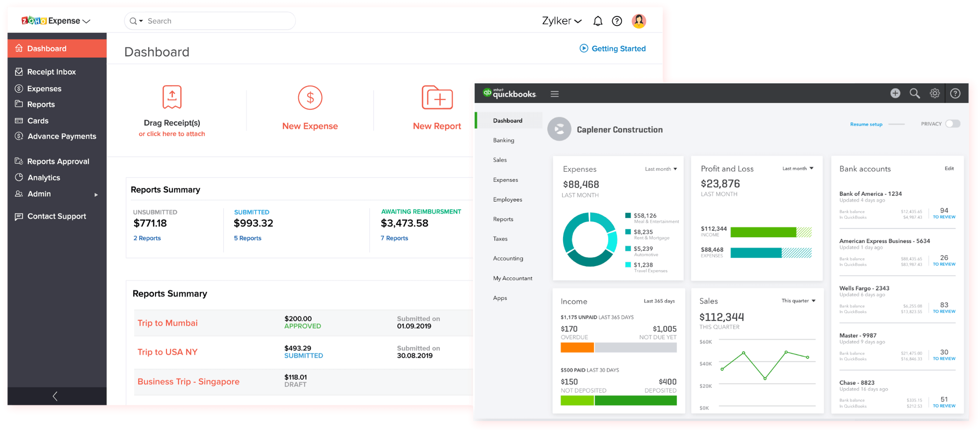Open QuickBooks settings gear icon
Screen dimensions: 980x432
(x=935, y=93)
